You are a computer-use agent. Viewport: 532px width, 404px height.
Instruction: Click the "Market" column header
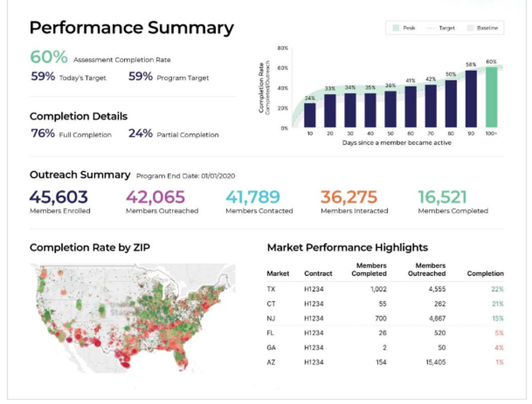point(278,274)
